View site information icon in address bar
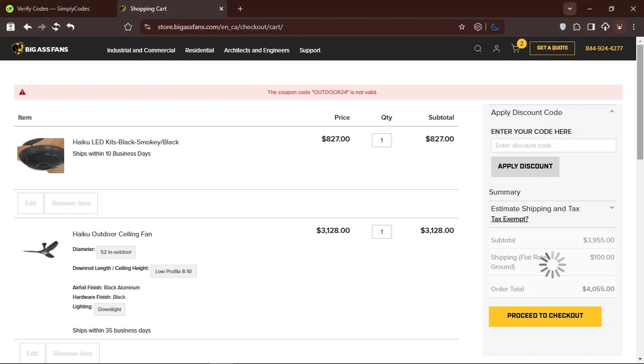Screen dimensions: 644x364 (x=147, y=27)
